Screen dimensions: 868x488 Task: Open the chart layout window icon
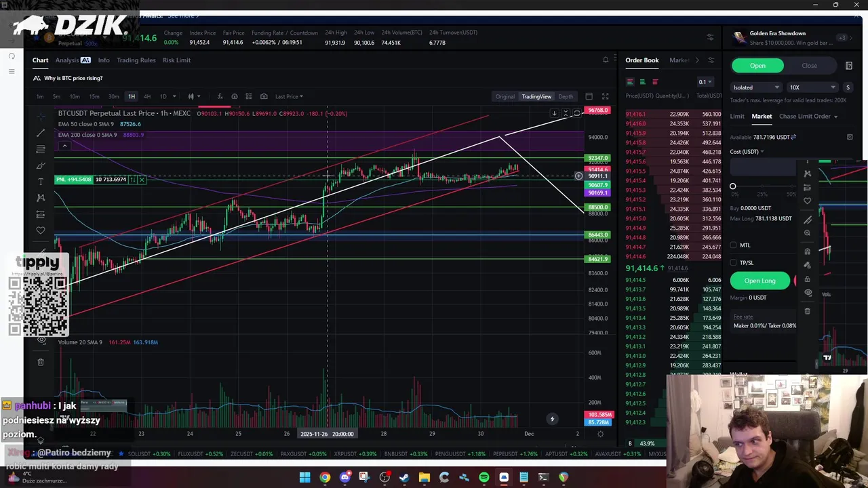point(589,96)
